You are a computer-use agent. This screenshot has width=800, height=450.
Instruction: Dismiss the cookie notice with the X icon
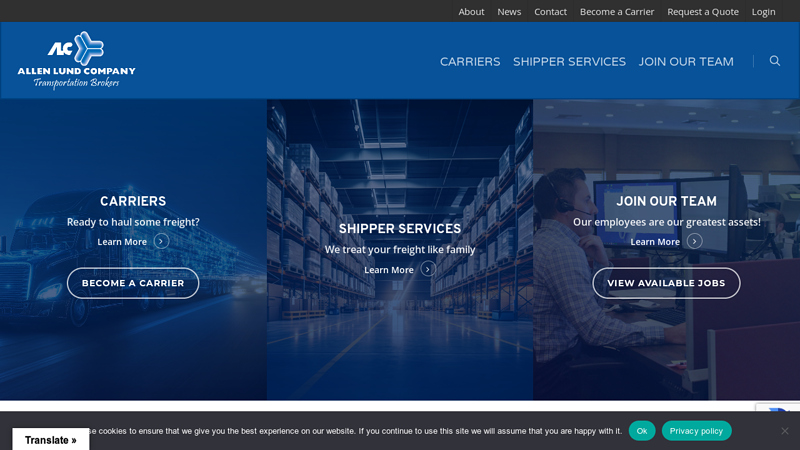point(785,431)
